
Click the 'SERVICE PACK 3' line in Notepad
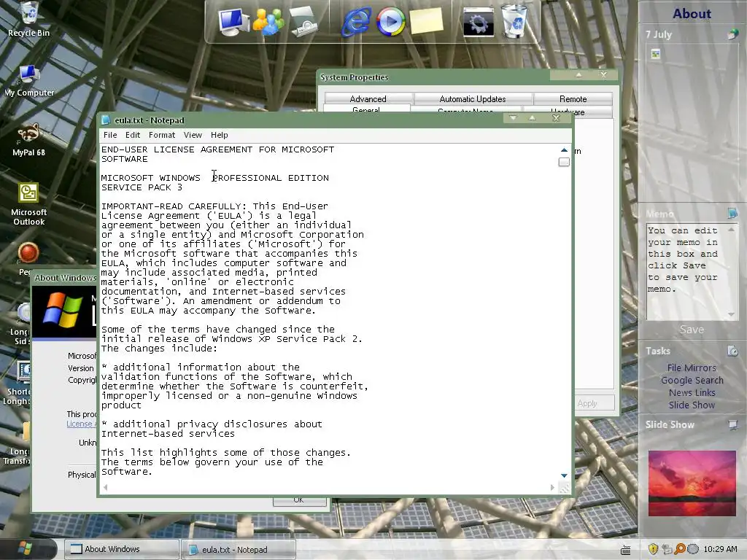coord(142,187)
